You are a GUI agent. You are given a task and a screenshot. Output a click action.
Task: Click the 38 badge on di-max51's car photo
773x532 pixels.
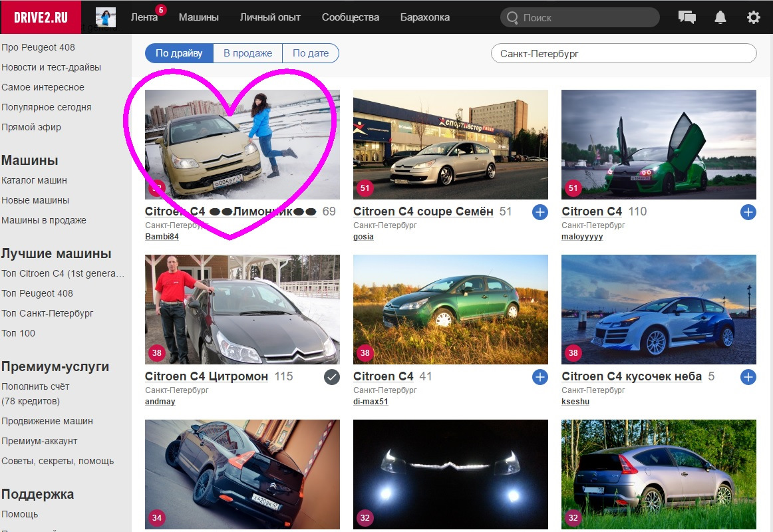pos(365,352)
